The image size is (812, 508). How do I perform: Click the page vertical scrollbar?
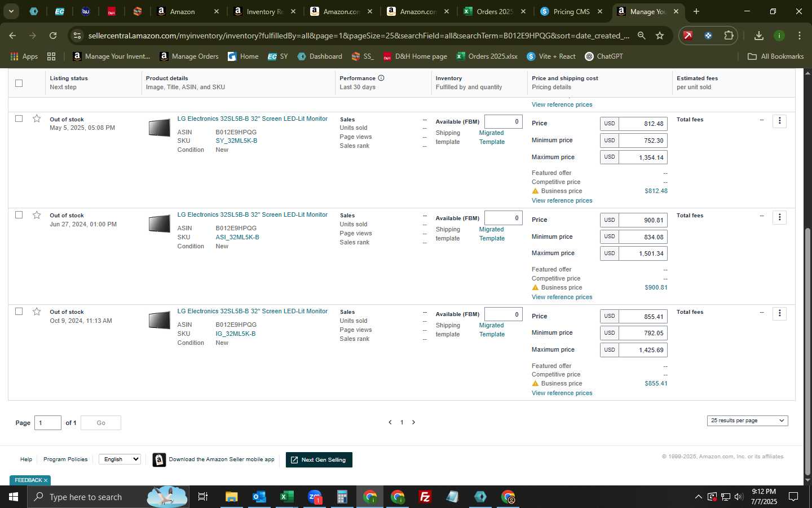coord(807,351)
